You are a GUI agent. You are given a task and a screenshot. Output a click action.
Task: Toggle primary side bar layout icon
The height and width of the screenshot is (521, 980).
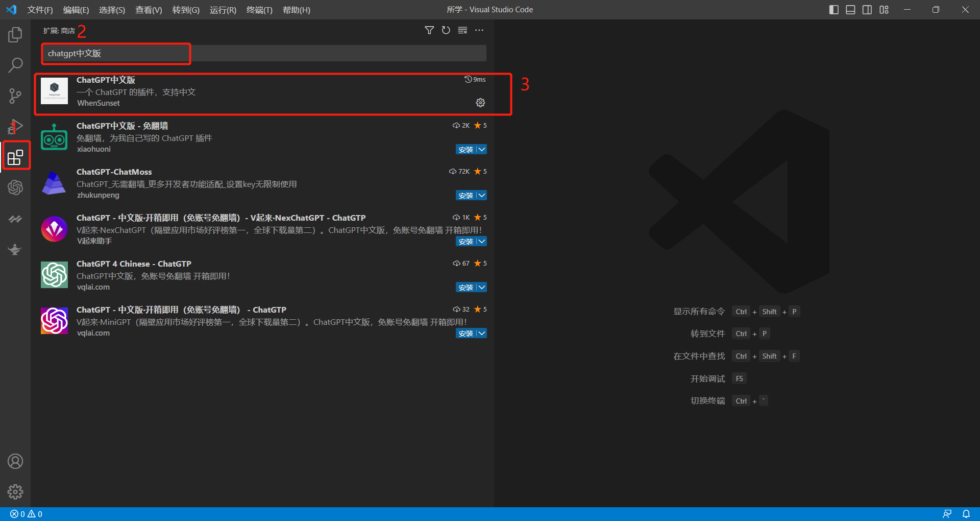tap(834, 10)
